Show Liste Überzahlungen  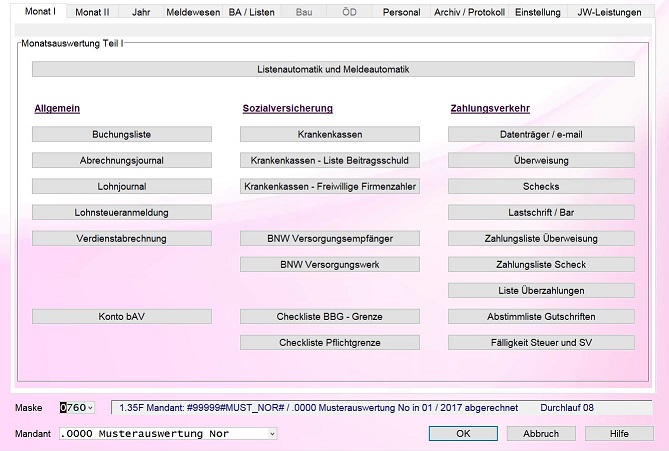(x=541, y=291)
